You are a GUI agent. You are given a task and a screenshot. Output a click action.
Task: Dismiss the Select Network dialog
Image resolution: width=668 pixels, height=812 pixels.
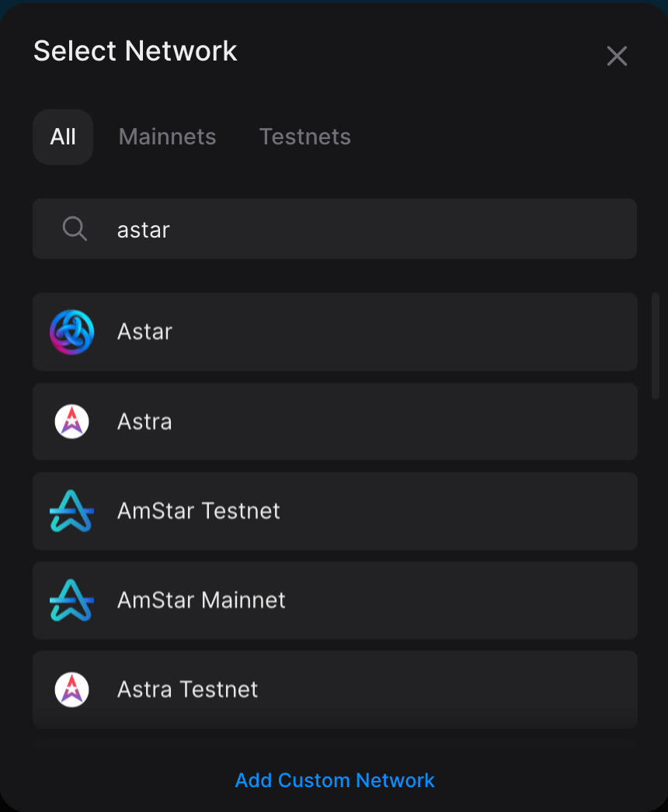(617, 56)
